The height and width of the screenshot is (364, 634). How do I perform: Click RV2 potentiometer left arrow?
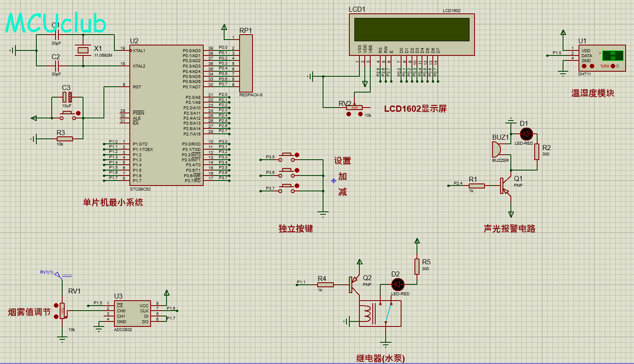coord(349,114)
